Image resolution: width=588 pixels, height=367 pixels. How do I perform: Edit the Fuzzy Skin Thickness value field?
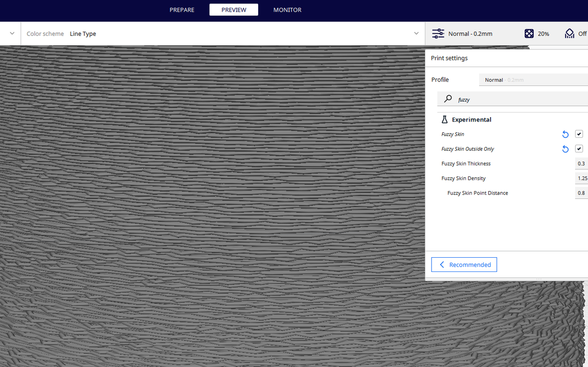[x=581, y=163]
